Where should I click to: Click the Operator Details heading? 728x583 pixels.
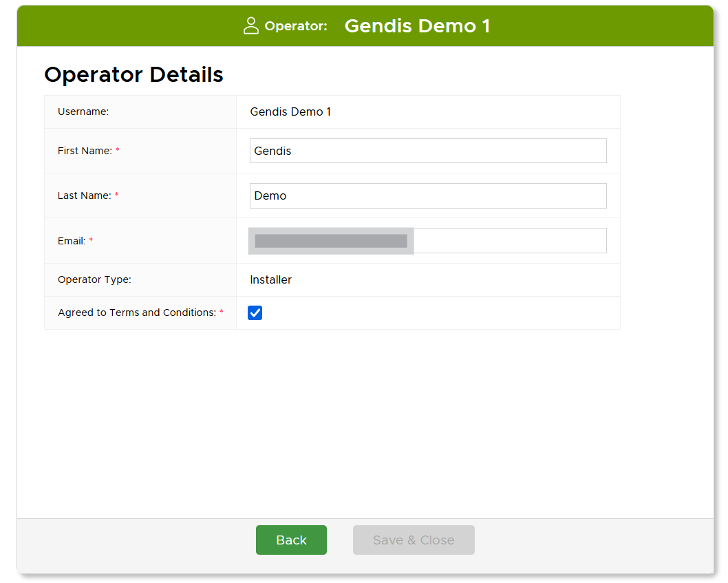133,74
